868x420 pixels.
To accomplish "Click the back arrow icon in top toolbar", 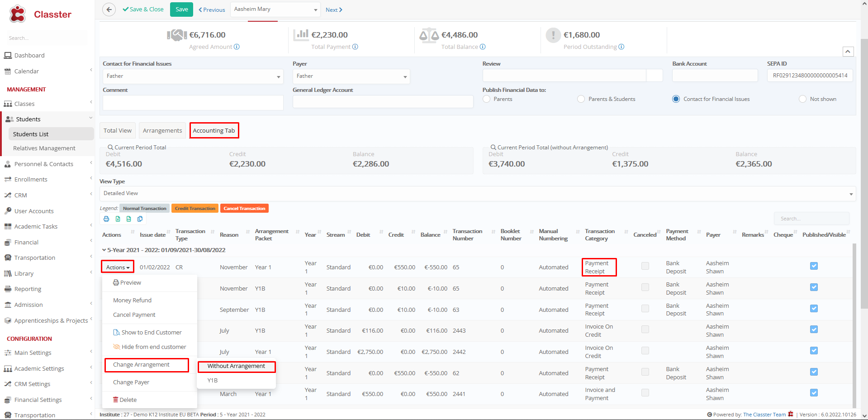I will pyautogui.click(x=109, y=10).
